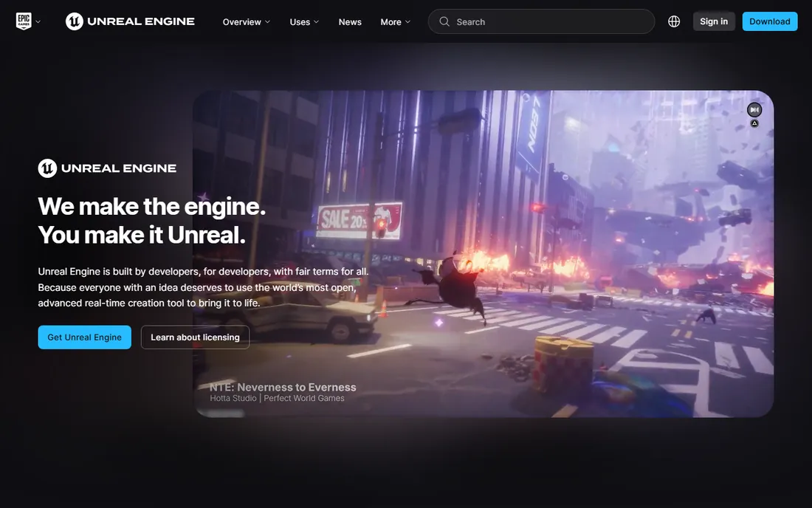
Task: Click the Sign in button
Action: tap(714, 21)
